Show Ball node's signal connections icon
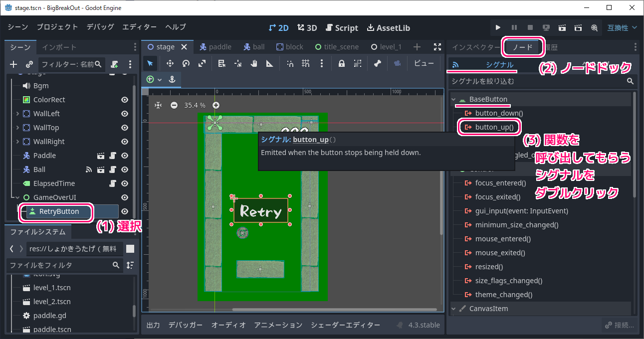The image size is (644, 339). [89, 169]
